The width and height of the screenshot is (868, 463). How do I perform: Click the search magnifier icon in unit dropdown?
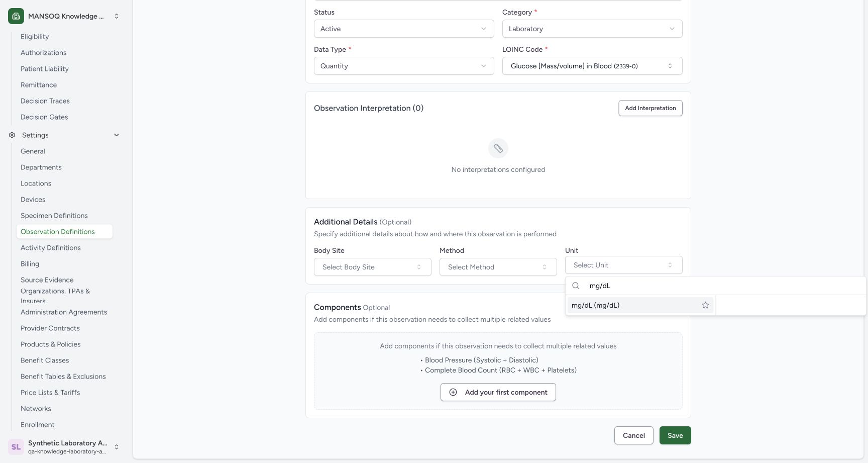click(576, 286)
